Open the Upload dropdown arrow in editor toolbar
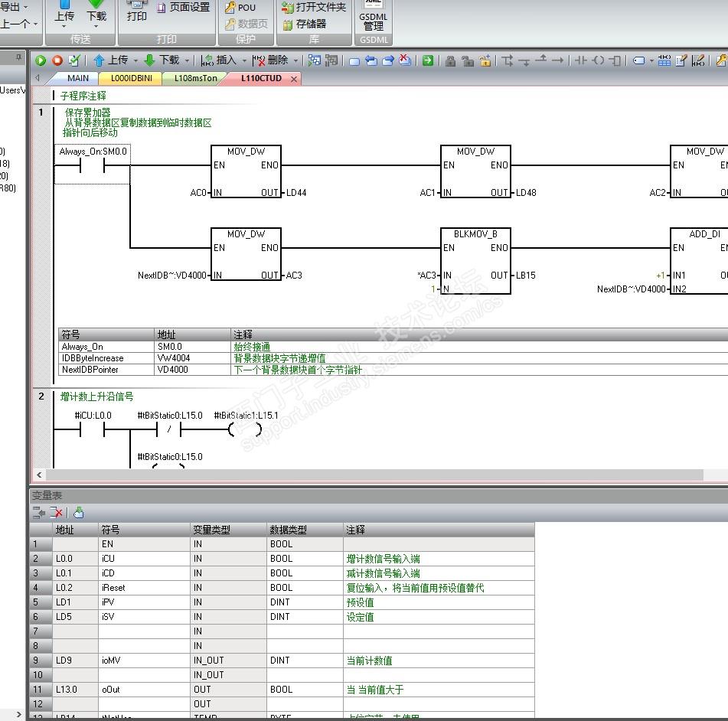 [135, 60]
